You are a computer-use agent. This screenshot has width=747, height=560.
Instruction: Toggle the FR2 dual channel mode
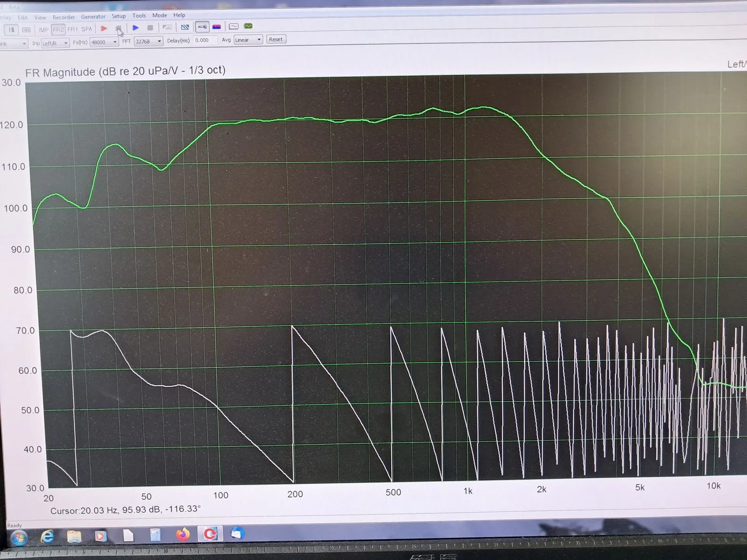click(58, 29)
